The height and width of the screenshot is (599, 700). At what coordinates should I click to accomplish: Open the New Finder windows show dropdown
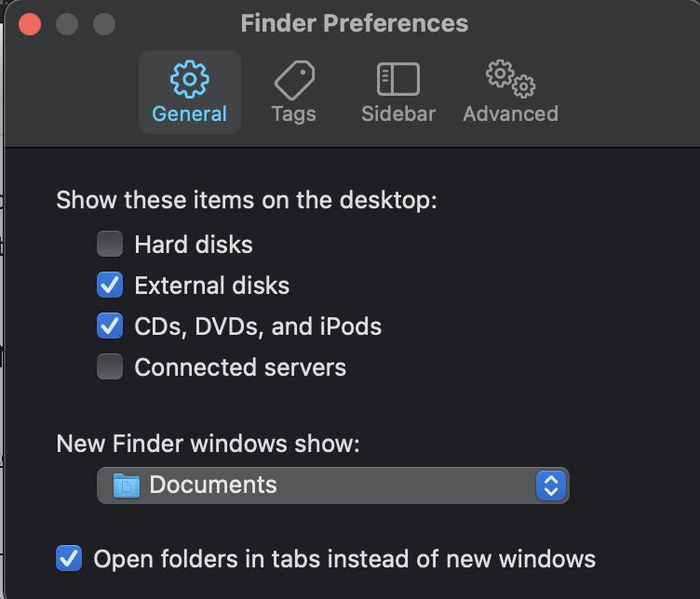point(332,485)
